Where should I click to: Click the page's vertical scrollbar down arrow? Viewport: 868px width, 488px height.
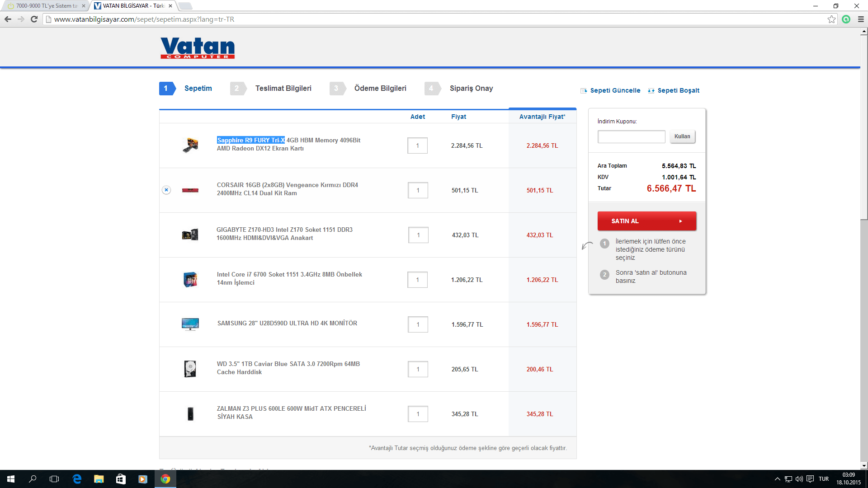(x=864, y=465)
